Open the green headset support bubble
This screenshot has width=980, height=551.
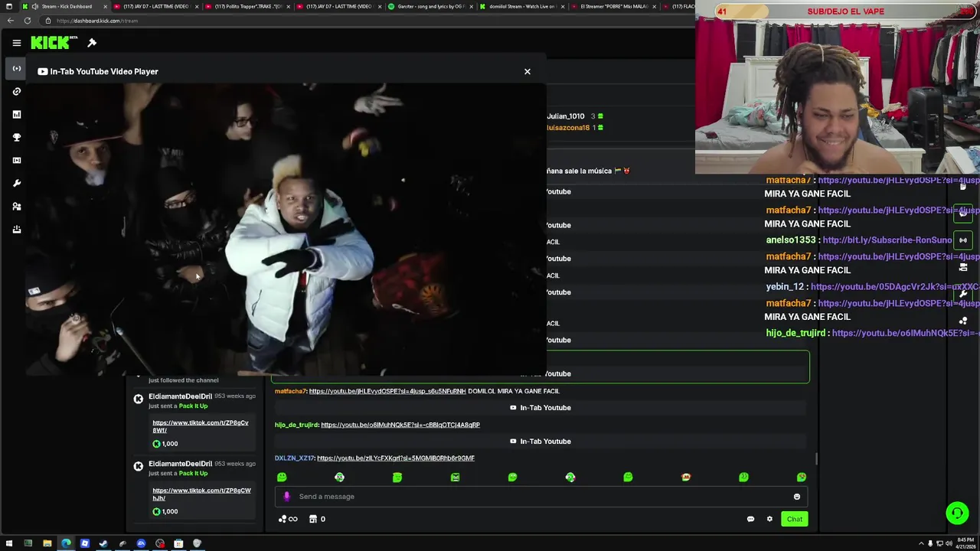[957, 514]
